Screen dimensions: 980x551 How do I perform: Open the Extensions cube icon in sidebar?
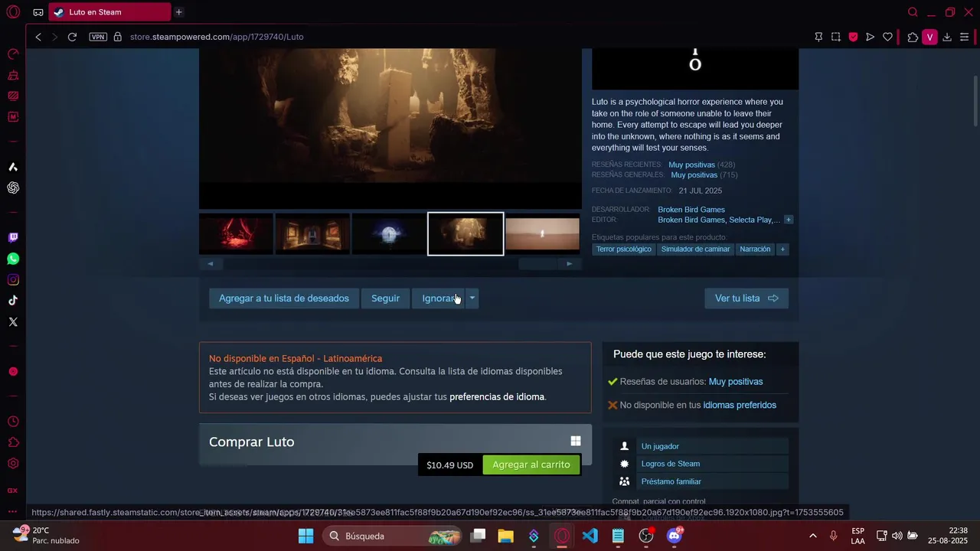click(13, 442)
